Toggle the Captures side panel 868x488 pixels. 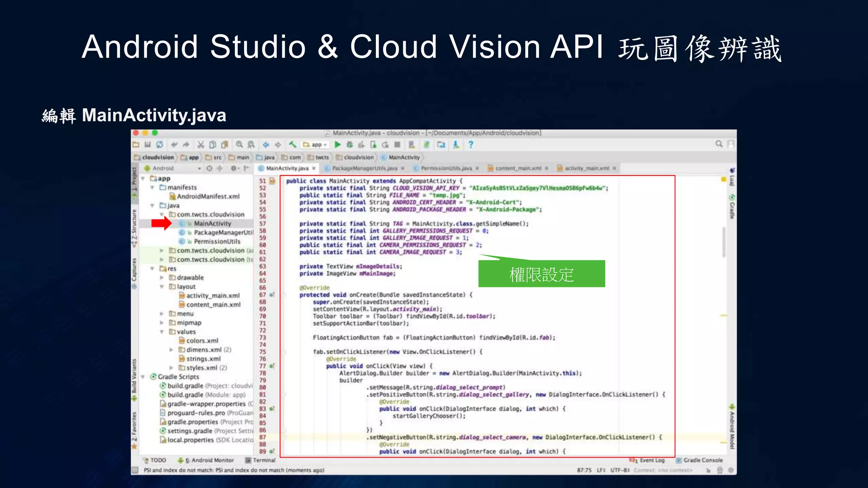tap(134, 273)
